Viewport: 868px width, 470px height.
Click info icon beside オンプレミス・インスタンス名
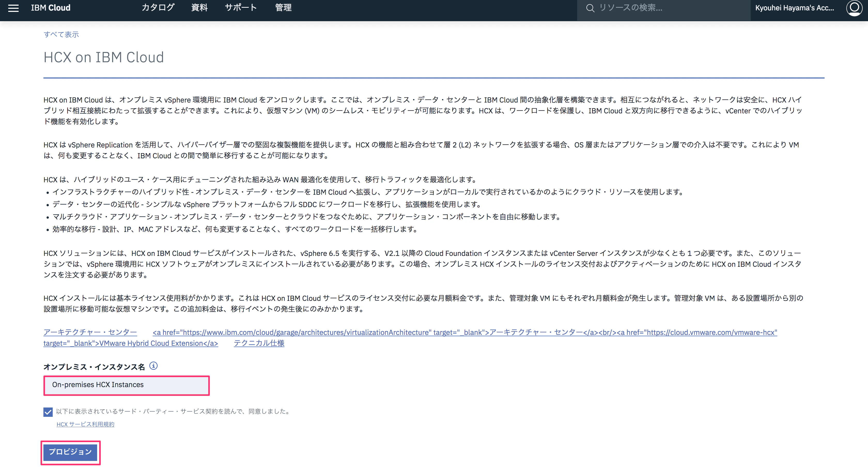[x=153, y=366]
